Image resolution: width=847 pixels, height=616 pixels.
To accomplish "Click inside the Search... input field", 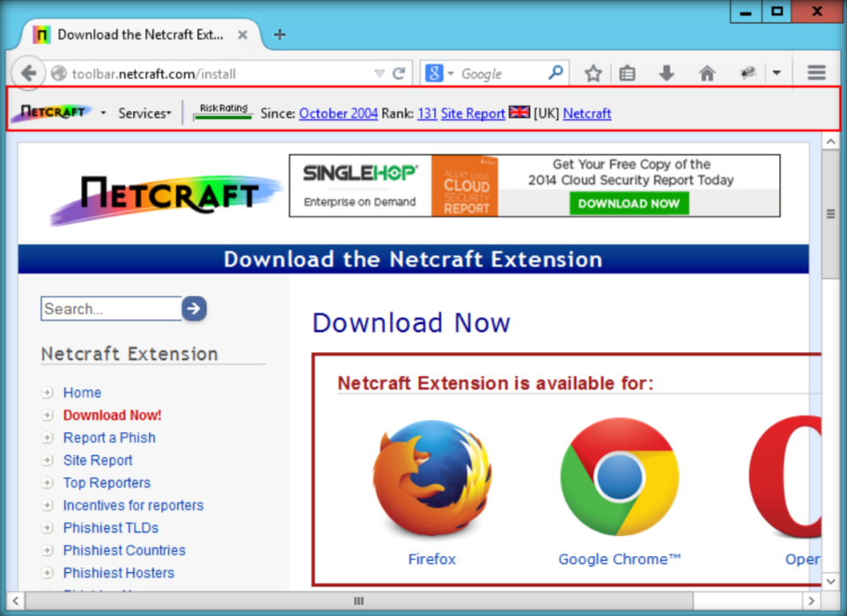I will pyautogui.click(x=110, y=309).
